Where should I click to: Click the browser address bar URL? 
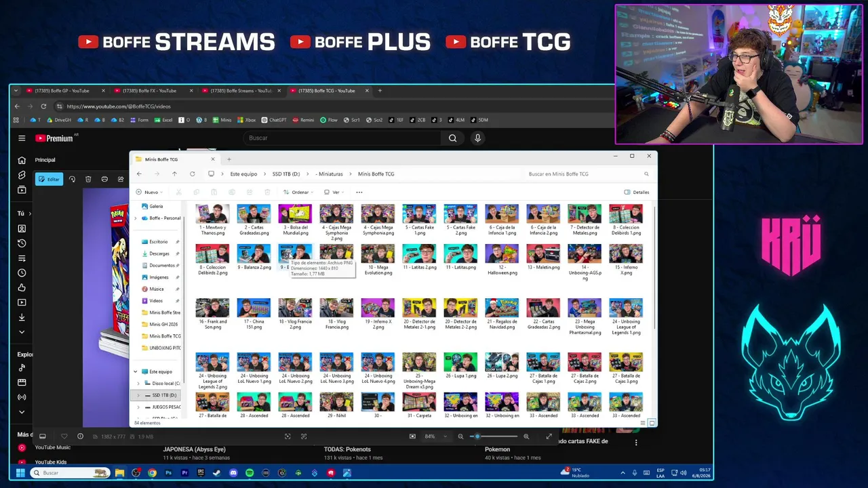pyautogui.click(x=119, y=106)
